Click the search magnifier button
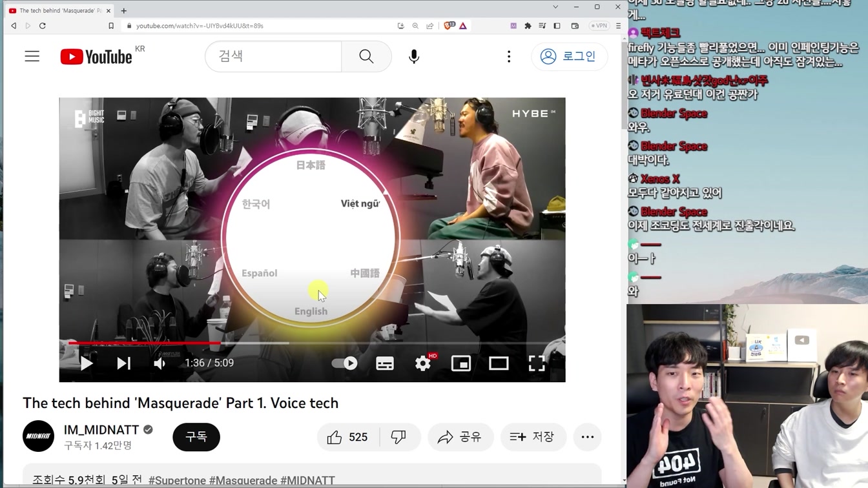The image size is (868, 488). [x=366, y=56]
